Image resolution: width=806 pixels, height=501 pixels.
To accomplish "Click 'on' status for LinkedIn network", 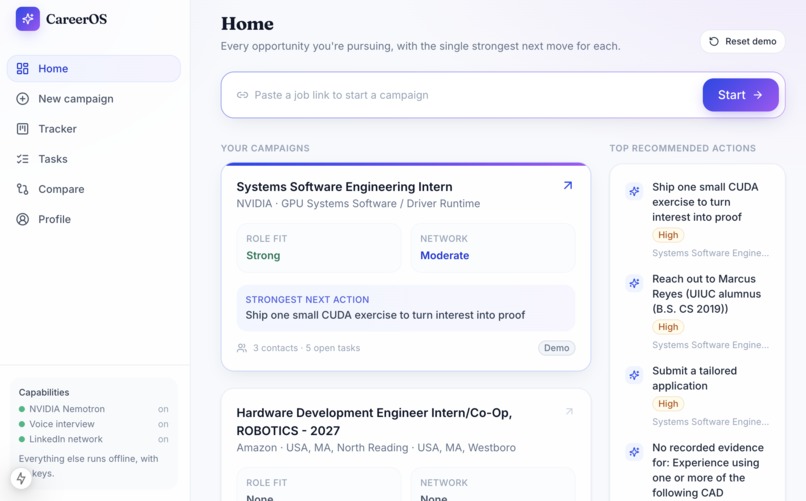I will tap(163, 439).
